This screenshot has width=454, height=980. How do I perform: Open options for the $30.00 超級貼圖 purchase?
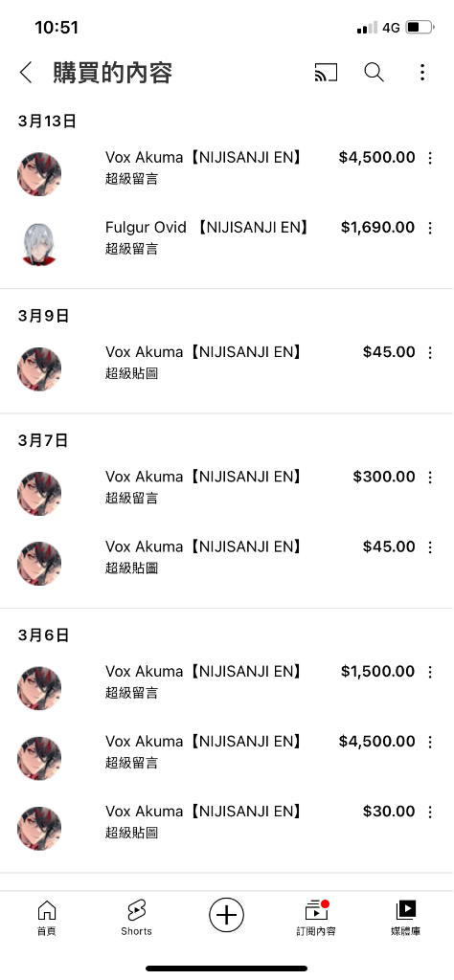pyautogui.click(x=430, y=812)
